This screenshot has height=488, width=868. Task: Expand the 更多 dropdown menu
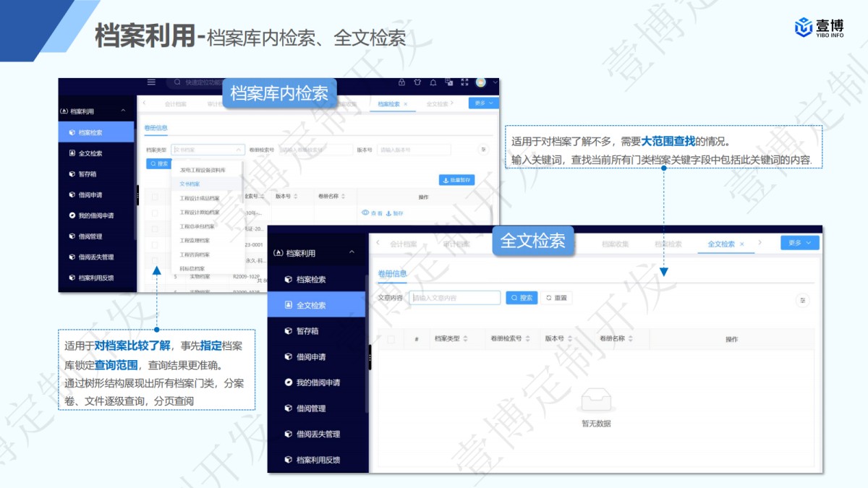482,103
